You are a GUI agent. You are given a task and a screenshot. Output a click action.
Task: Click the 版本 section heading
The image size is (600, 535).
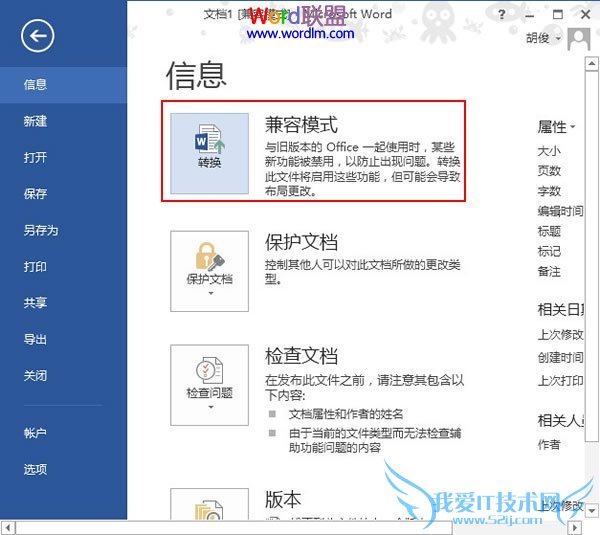pos(283,500)
